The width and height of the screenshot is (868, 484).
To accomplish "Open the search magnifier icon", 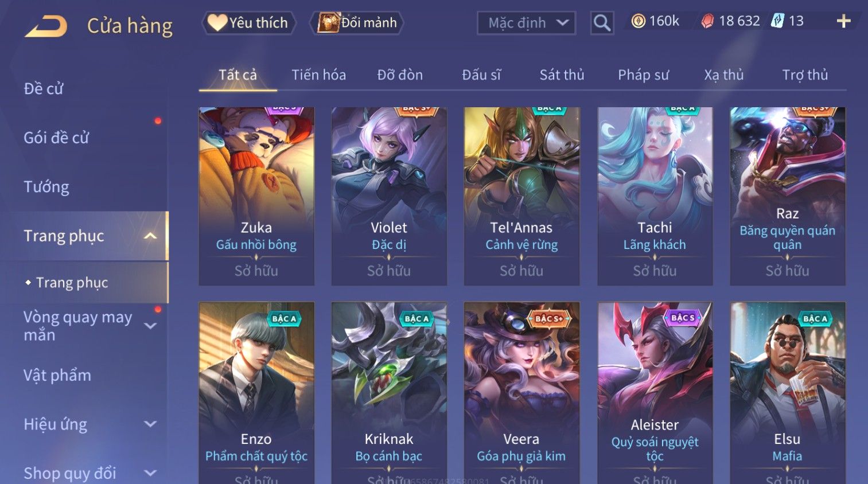I will coord(602,23).
